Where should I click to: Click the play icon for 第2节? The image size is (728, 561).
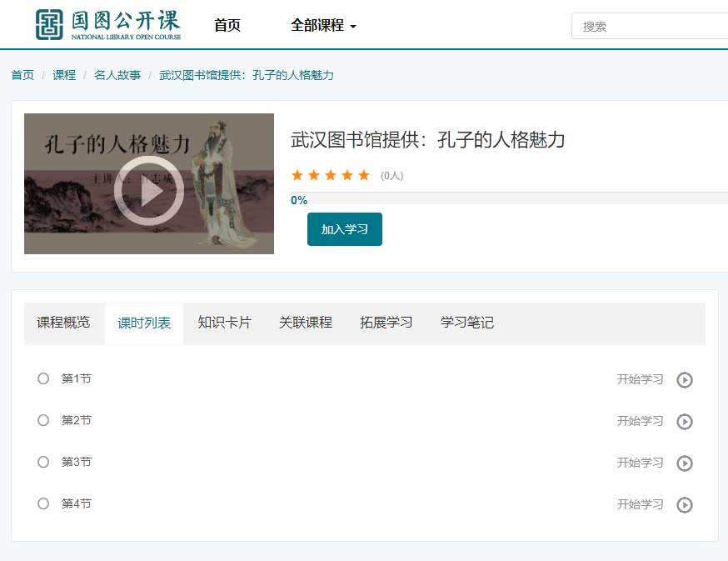pos(685,422)
